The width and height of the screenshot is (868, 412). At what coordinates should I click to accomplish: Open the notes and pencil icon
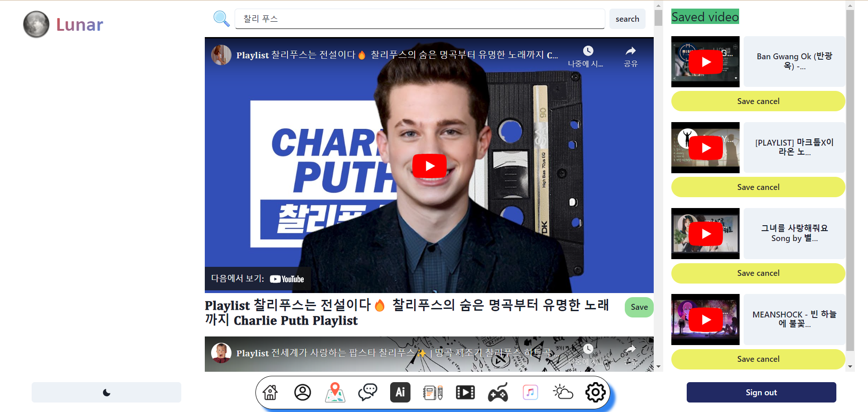tap(433, 392)
